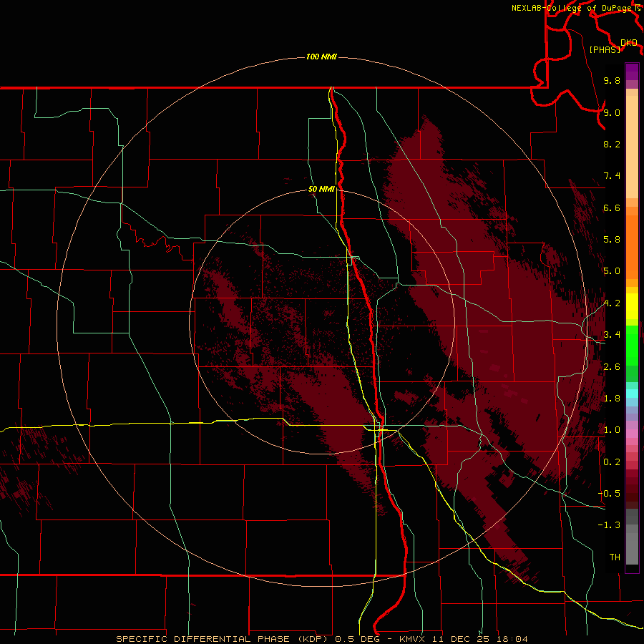The image size is (644, 644).
Task: Click the KMVX radar site identifier
Action: [x=412, y=639]
